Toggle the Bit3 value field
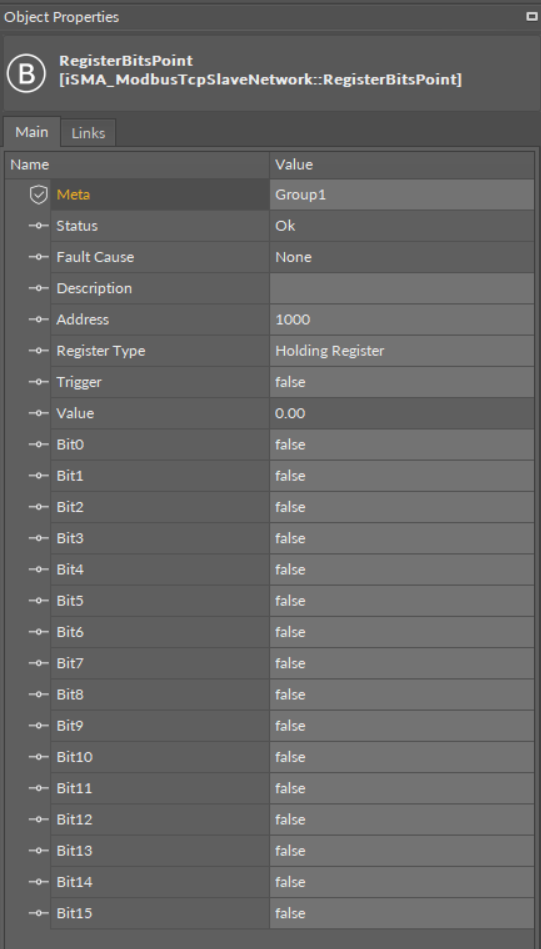Image resolution: width=541 pixels, height=949 pixels. (402, 538)
